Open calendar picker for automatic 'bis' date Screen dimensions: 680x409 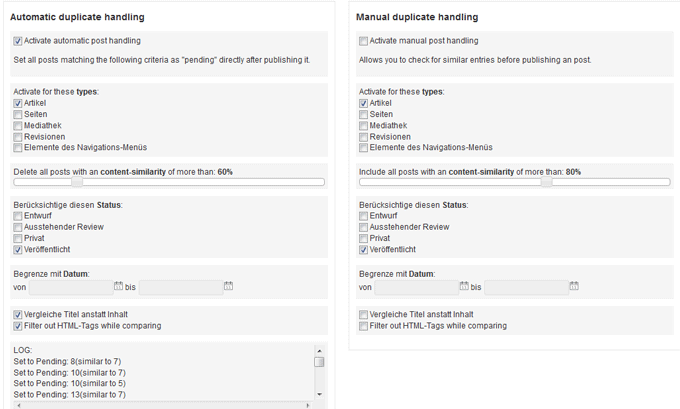click(229, 286)
